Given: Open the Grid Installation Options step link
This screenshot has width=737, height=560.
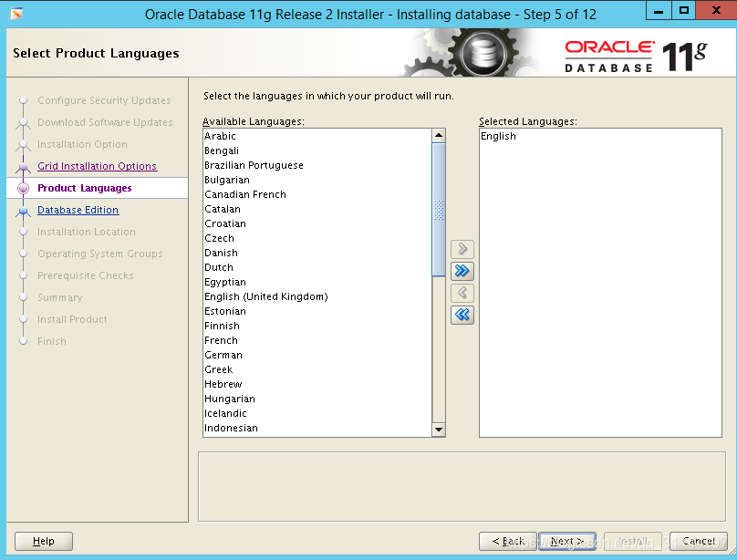Looking at the screenshot, I should click(x=98, y=166).
